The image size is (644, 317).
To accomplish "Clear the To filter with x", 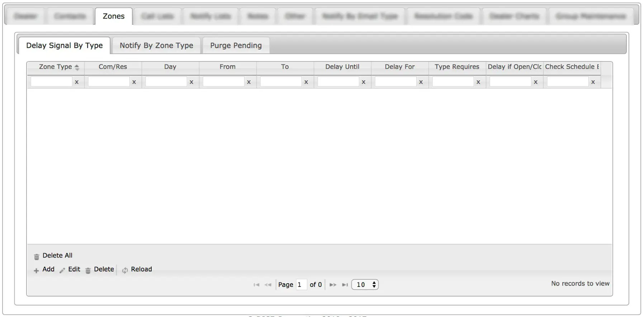I will 306,82.
